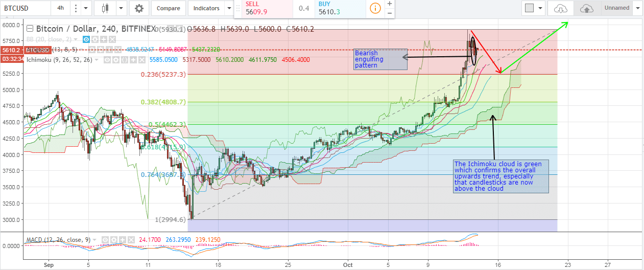Click the Ichimoku value 5585.0500
The image size is (644, 270).
(164, 60)
